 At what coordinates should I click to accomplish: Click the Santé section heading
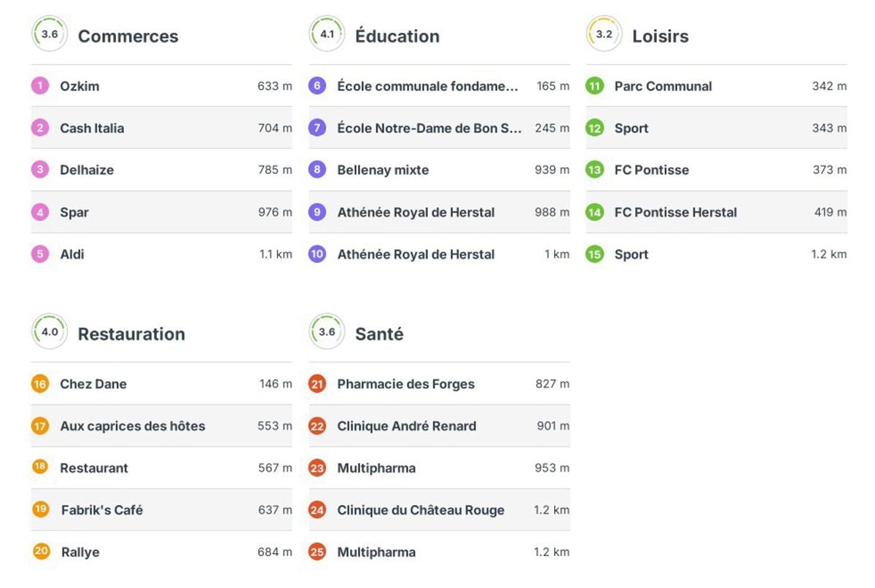point(379,334)
